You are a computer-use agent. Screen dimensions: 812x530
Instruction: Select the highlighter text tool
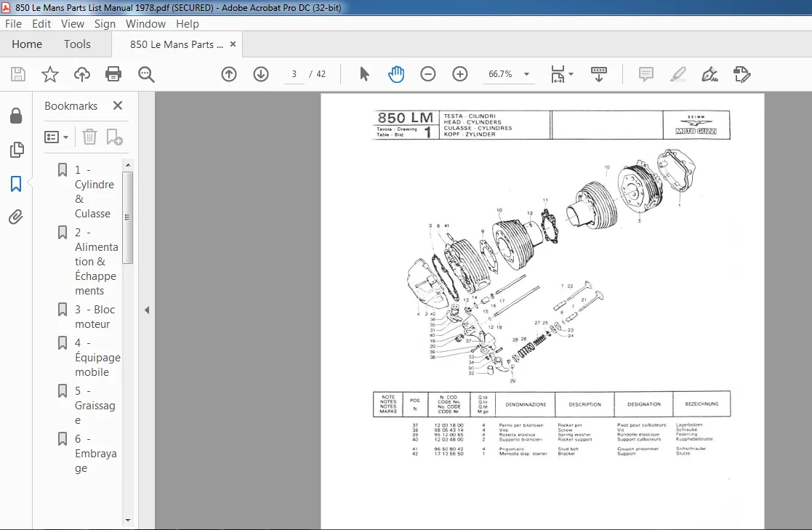click(678, 74)
